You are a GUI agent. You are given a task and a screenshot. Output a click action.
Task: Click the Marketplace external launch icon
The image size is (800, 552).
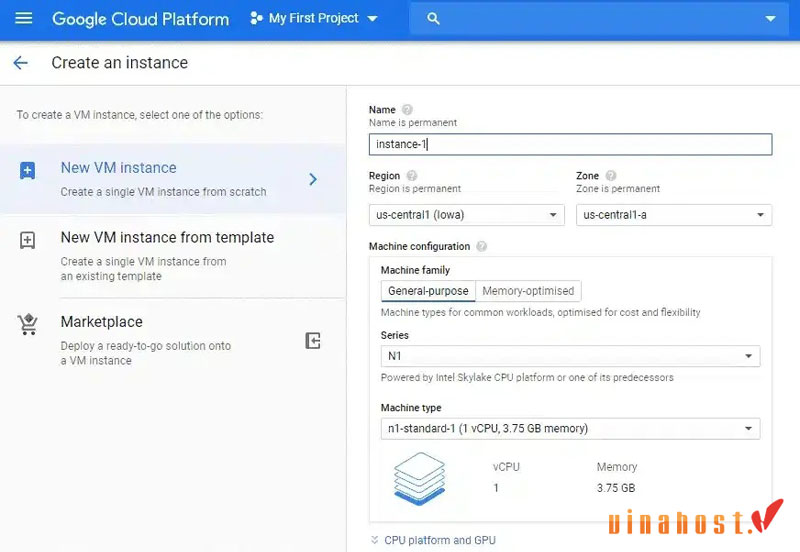(313, 340)
